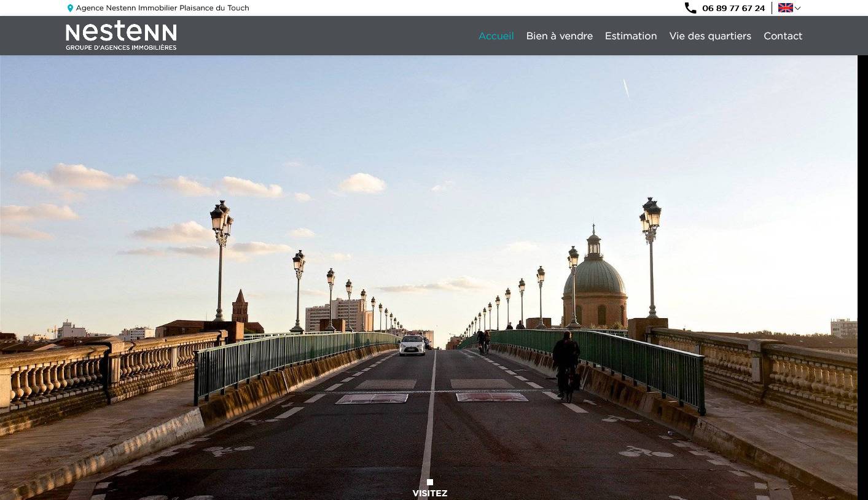868x500 pixels.
Task: Click the black phone handset icon
Action: point(690,8)
